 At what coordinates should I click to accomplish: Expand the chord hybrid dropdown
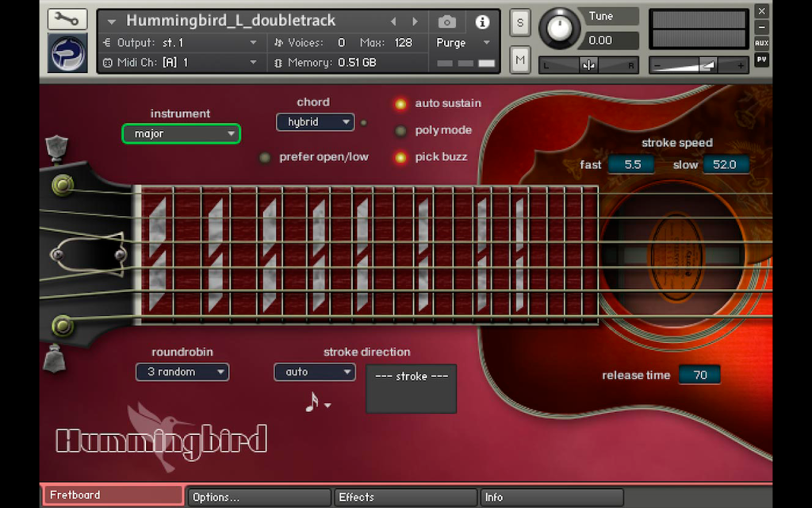click(x=316, y=121)
